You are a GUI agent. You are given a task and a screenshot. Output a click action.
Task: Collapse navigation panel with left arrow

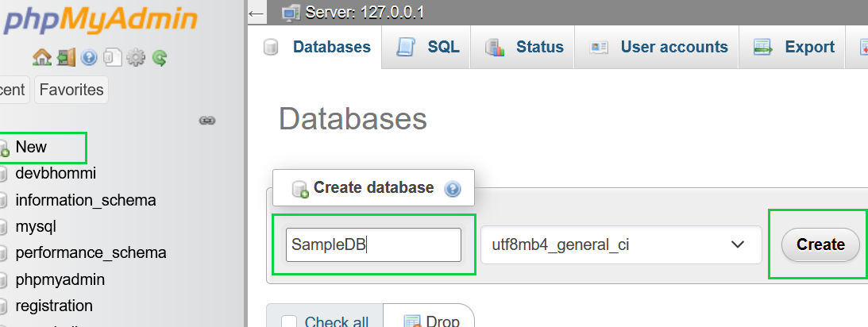tap(257, 13)
